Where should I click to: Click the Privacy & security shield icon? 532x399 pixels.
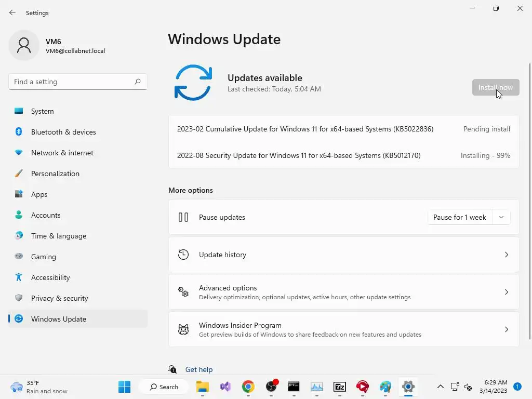(x=19, y=298)
